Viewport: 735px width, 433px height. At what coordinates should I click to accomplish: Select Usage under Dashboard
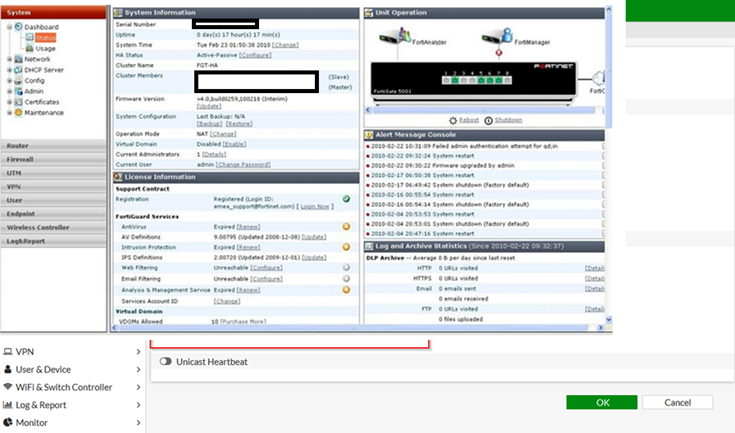45,48
